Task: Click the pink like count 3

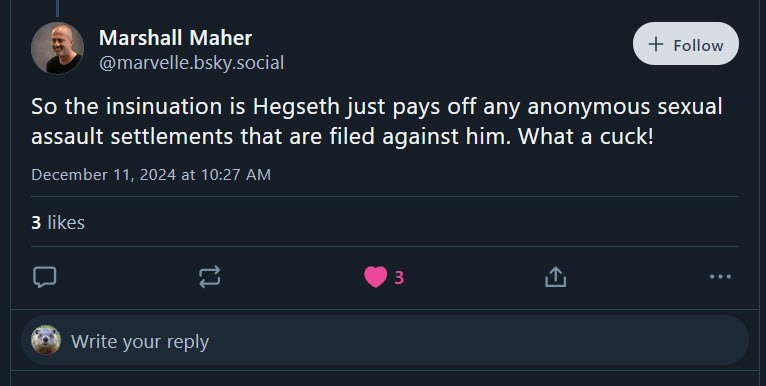Action: 399,278
